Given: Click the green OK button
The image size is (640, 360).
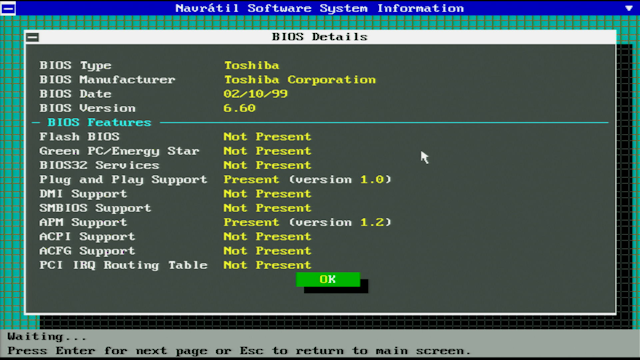Looking at the screenshot, I should [x=328, y=280].
